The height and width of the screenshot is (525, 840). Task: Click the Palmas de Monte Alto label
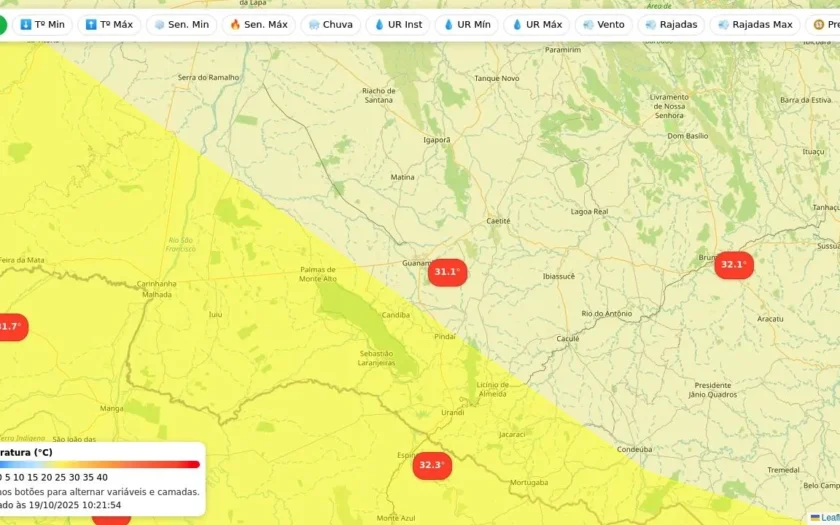pyautogui.click(x=318, y=274)
